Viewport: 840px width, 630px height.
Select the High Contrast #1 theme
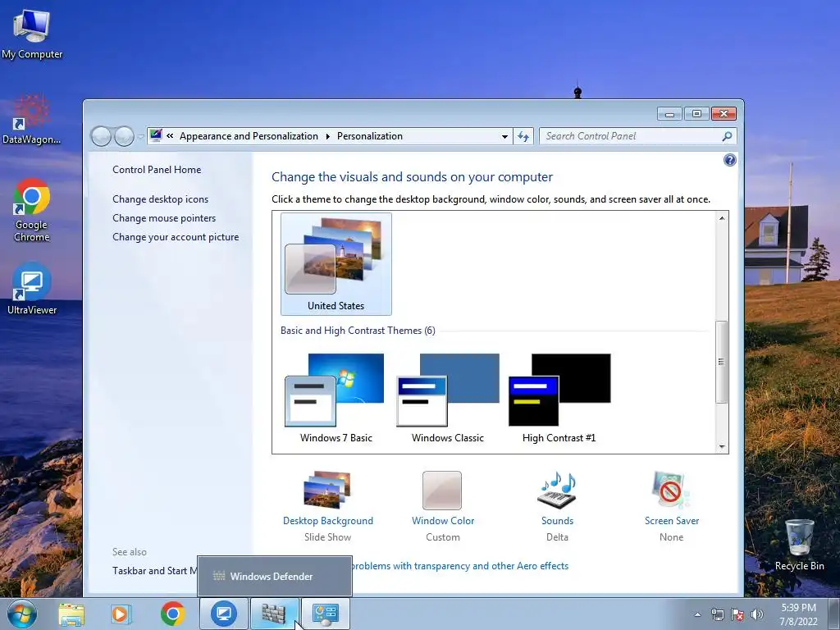(x=559, y=399)
